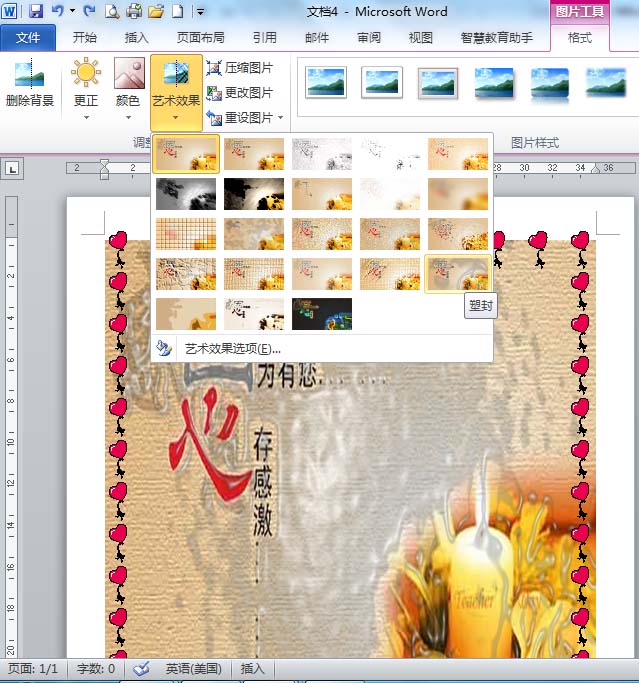Click the spell check icon in status bar

coord(141,669)
